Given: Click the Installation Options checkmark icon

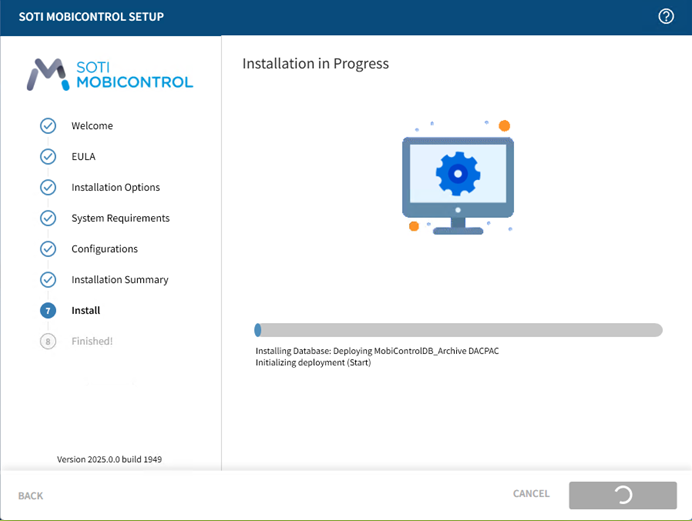Looking at the screenshot, I should pyautogui.click(x=48, y=188).
